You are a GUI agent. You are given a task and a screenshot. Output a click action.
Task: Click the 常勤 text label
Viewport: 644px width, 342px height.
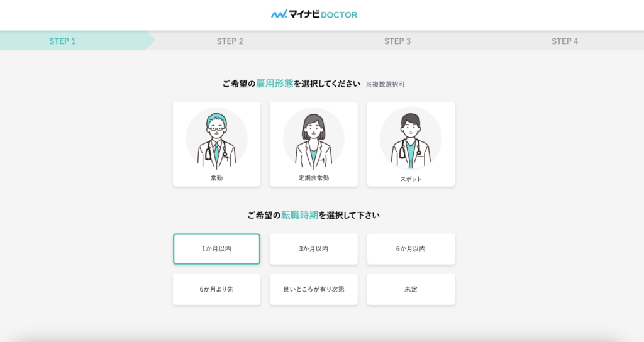pos(216,178)
